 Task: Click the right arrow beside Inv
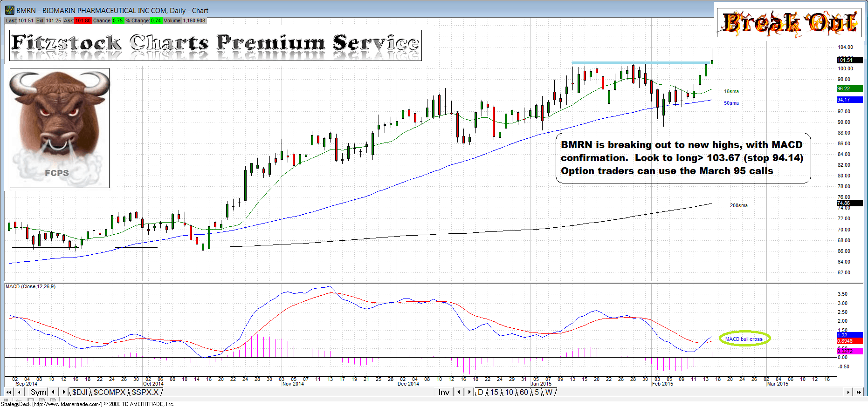(x=469, y=393)
